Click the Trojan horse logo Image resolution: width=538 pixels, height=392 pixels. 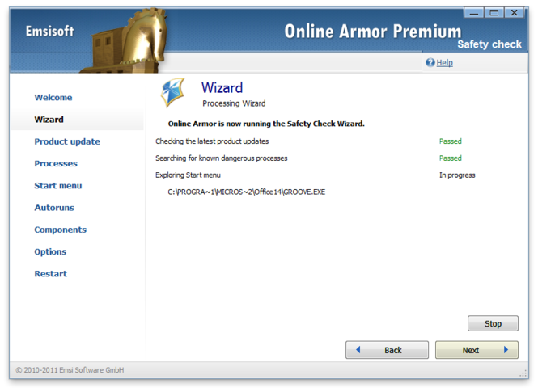click(x=125, y=41)
